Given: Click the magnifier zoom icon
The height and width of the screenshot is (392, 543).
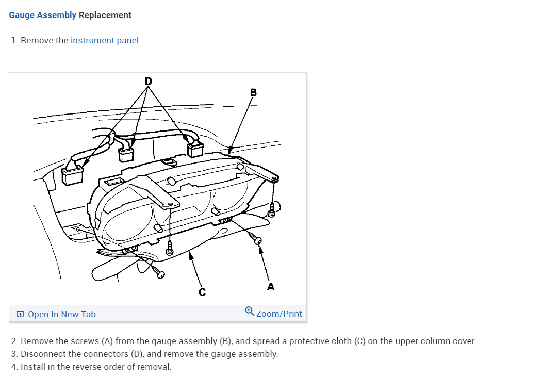Looking at the screenshot, I should click(x=250, y=311).
